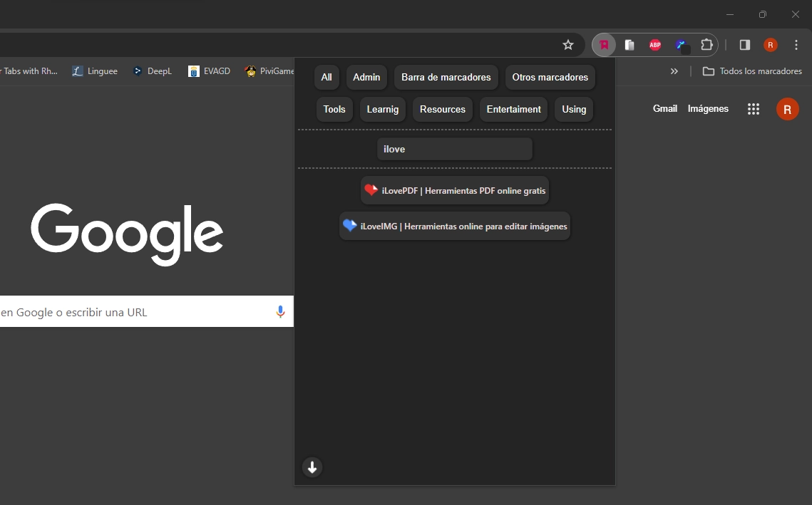812x505 pixels.
Task: Open the Extensions puzzle-piece menu
Action: pos(706,45)
